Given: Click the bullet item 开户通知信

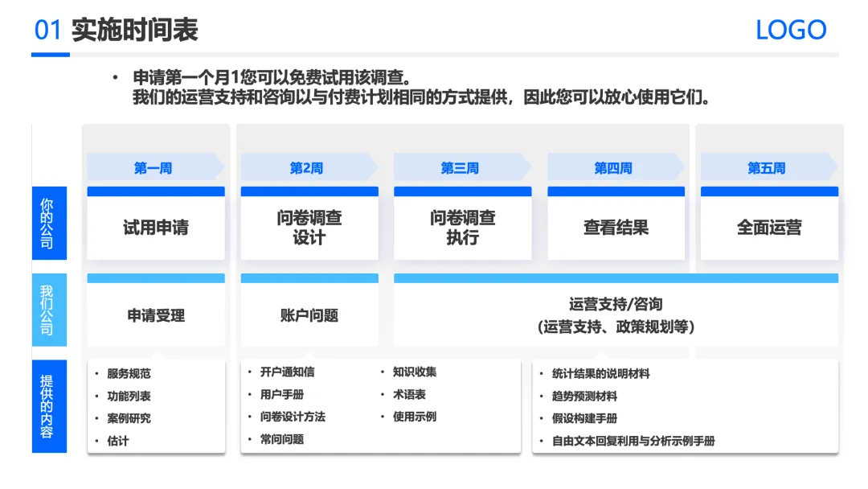Looking at the screenshot, I should click(x=287, y=372).
